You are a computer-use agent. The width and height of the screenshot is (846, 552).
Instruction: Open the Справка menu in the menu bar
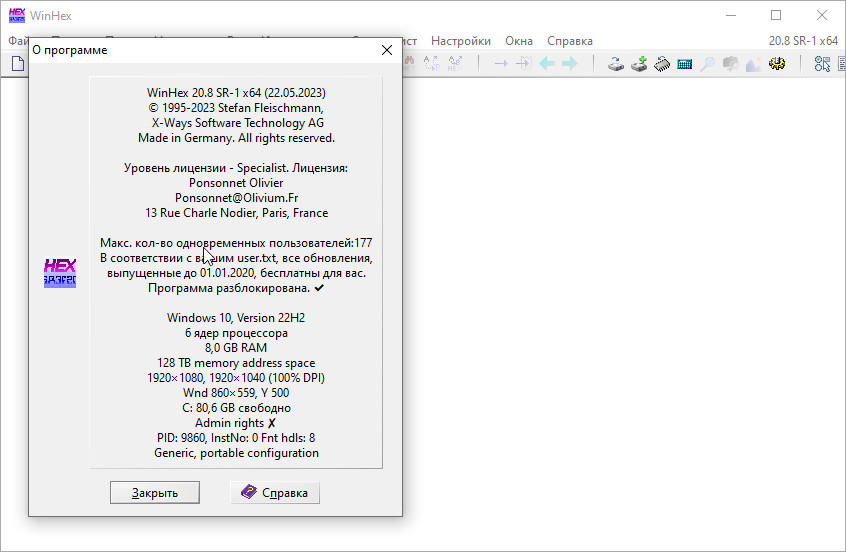570,41
